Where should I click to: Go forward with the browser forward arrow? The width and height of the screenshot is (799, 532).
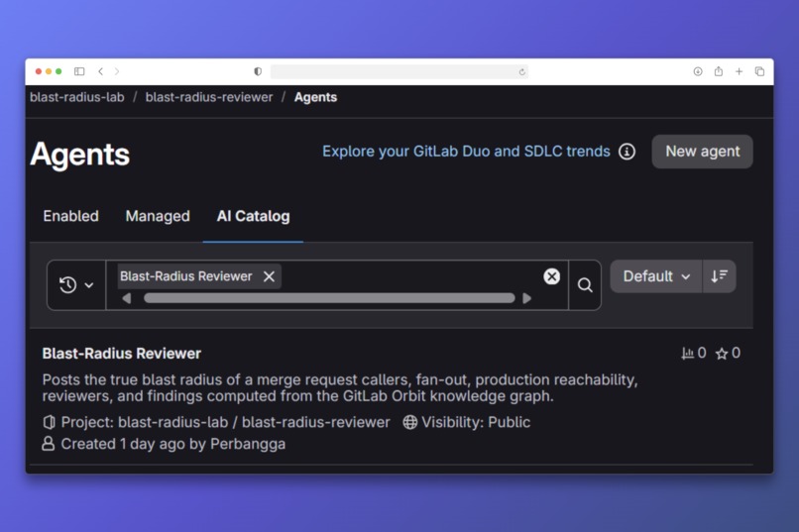pos(117,71)
